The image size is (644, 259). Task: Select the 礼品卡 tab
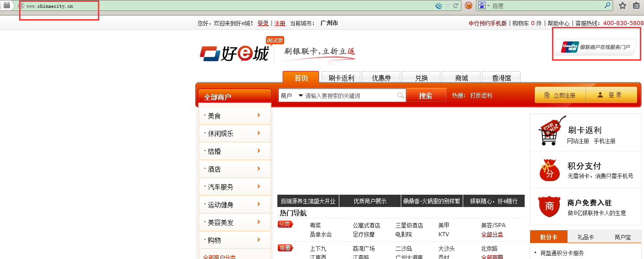click(586, 237)
